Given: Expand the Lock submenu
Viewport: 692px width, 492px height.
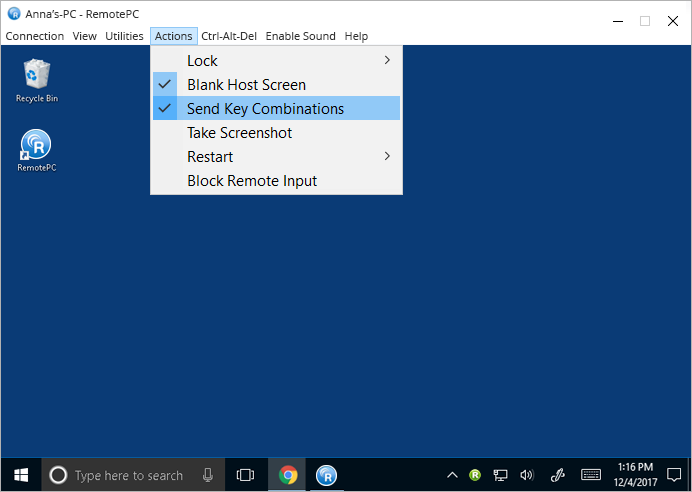Looking at the screenshot, I should 276,60.
